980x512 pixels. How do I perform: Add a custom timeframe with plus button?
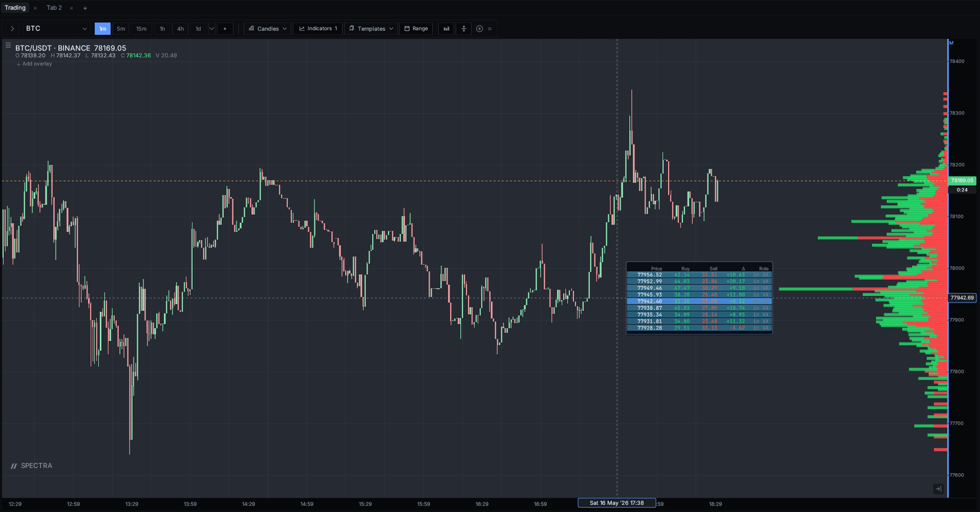(225, 29)
